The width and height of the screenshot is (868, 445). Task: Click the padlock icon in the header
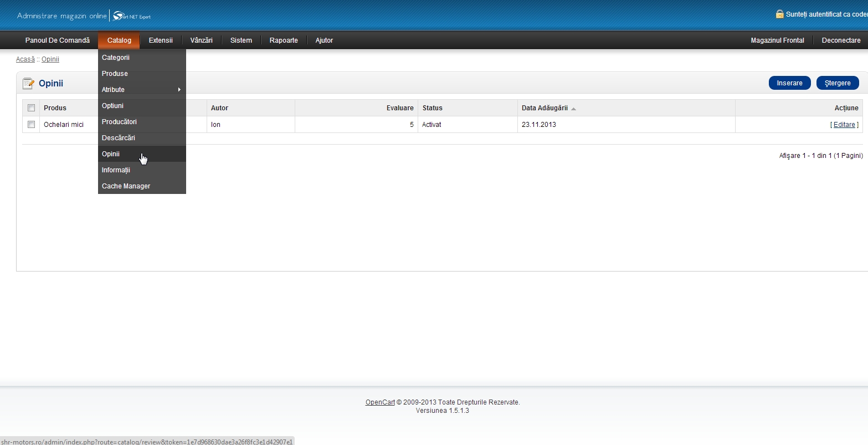point(779,14)
